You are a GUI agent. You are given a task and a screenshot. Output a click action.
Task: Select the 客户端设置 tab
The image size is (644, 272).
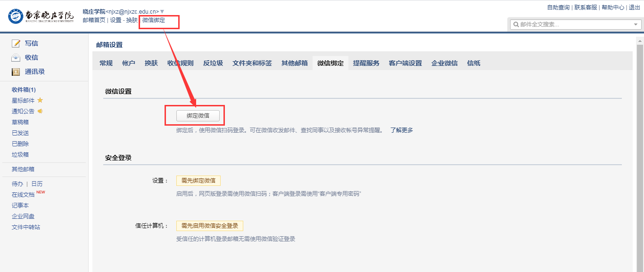click(x=405, y=63)
